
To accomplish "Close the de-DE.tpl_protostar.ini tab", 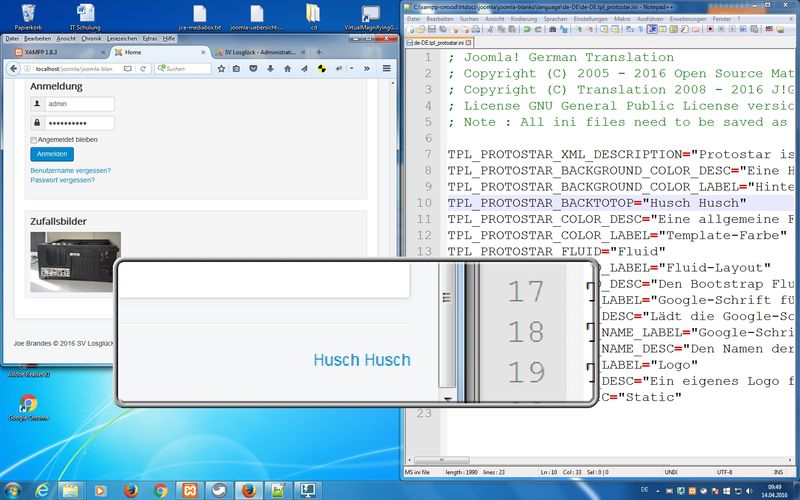I will [469, 44].
